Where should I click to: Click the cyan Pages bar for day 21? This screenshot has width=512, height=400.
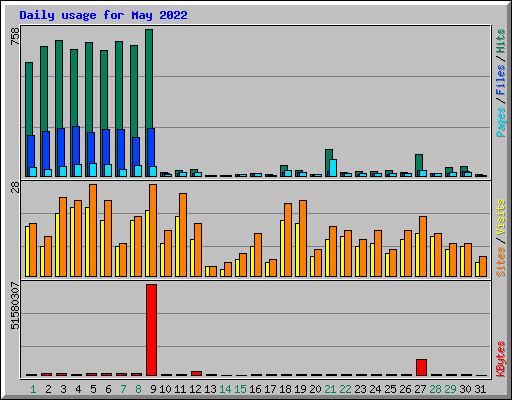tap(333, 168)
